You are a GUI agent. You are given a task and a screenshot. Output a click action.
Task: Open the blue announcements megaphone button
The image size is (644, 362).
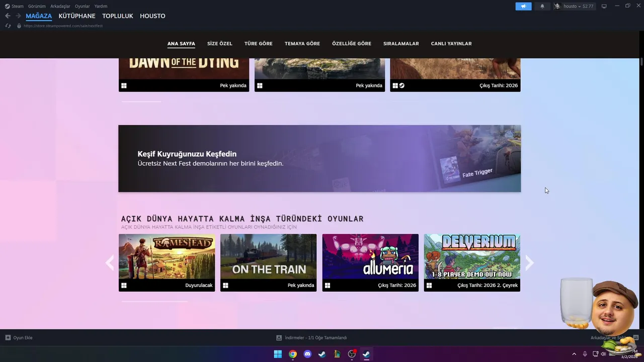point(523,6)
